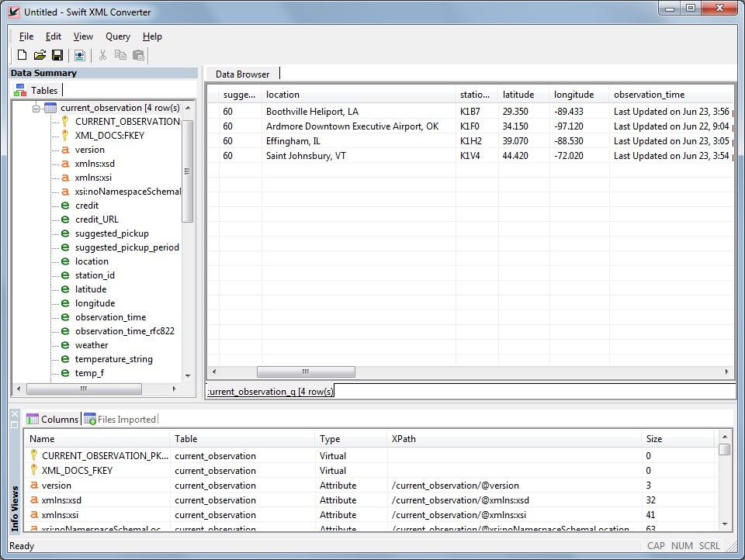Select the weather tree item
The height and width of the screenshot is (560, 745).
tap(92, 345)
